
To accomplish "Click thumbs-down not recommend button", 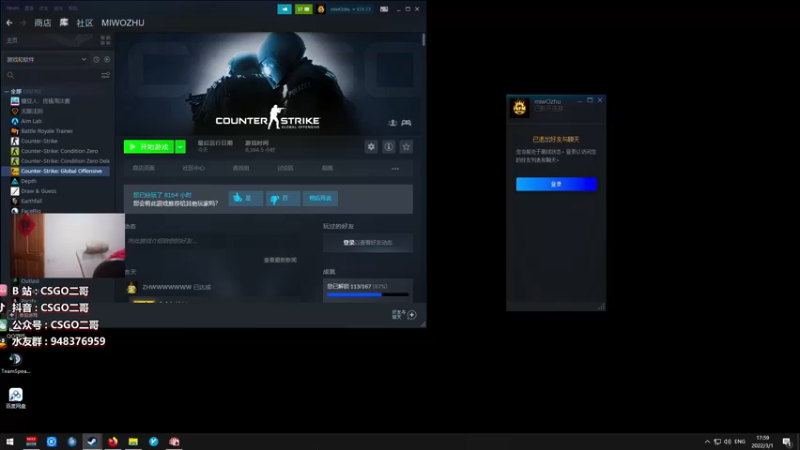I will coord(283,198).
